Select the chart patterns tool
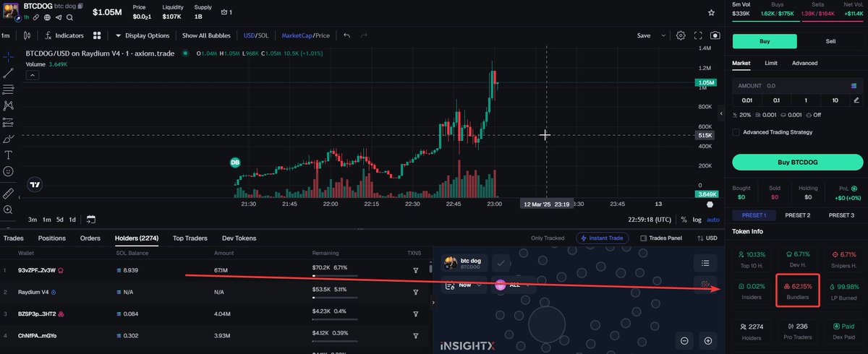The width and height of the screenshot is (868, 354). [x=8, y=105]
